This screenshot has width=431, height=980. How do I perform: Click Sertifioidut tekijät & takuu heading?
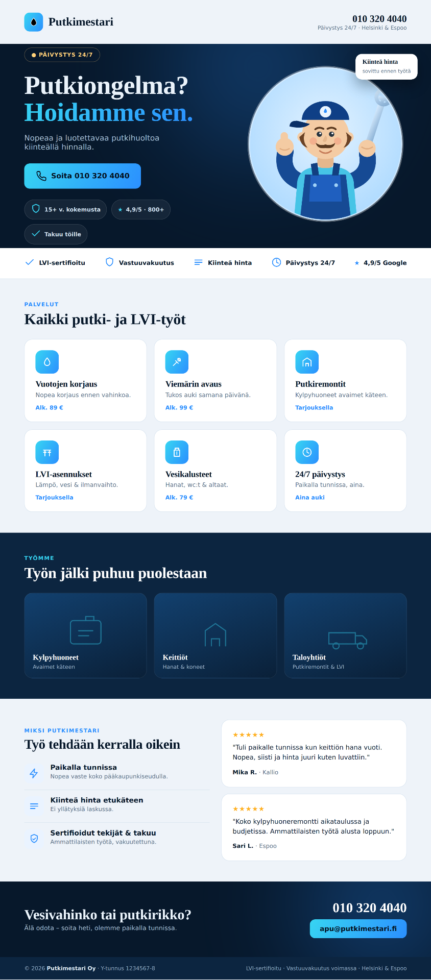103,832
